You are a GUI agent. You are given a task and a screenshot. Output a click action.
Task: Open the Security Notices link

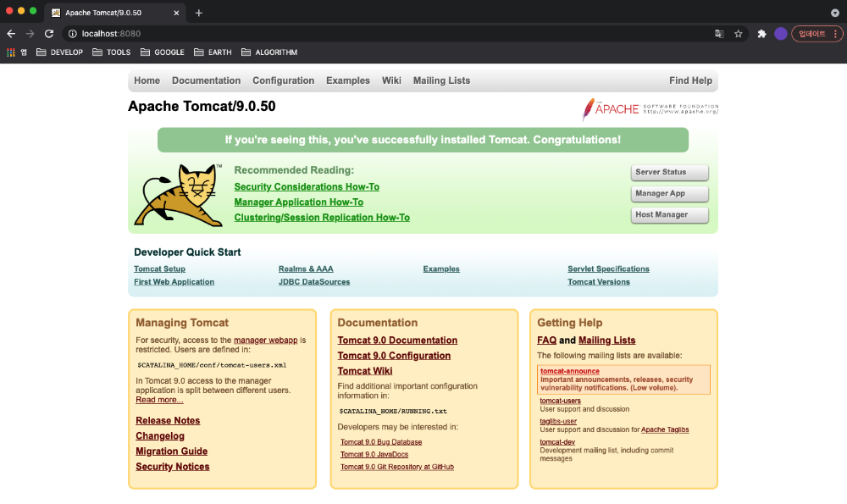click(x=172, y=467)
